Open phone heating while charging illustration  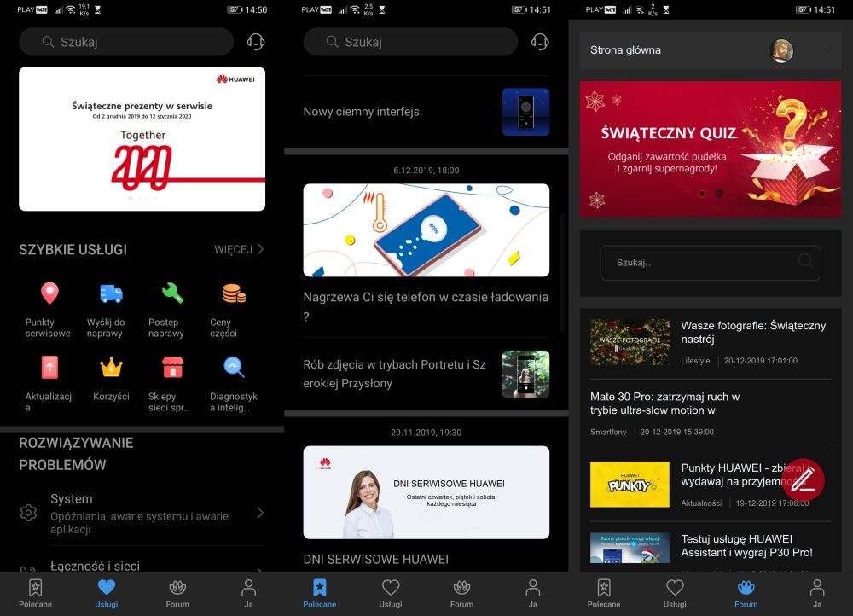pos(426,230)
